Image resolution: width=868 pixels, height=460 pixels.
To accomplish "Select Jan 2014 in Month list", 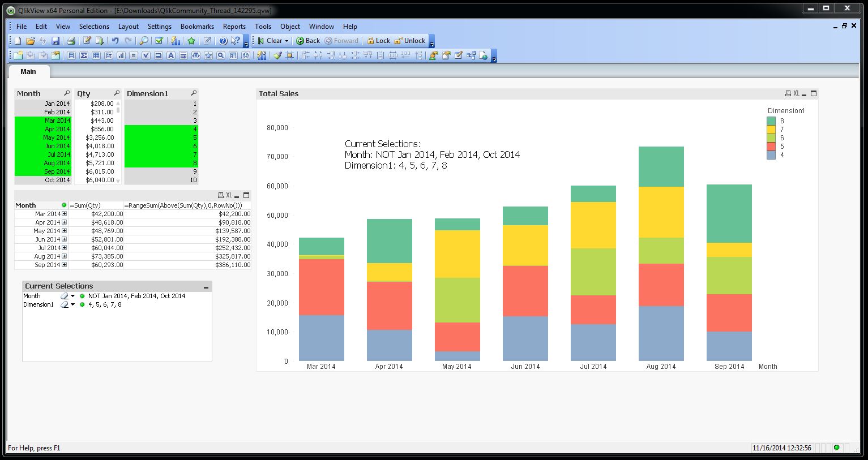I will click(43, 104).
